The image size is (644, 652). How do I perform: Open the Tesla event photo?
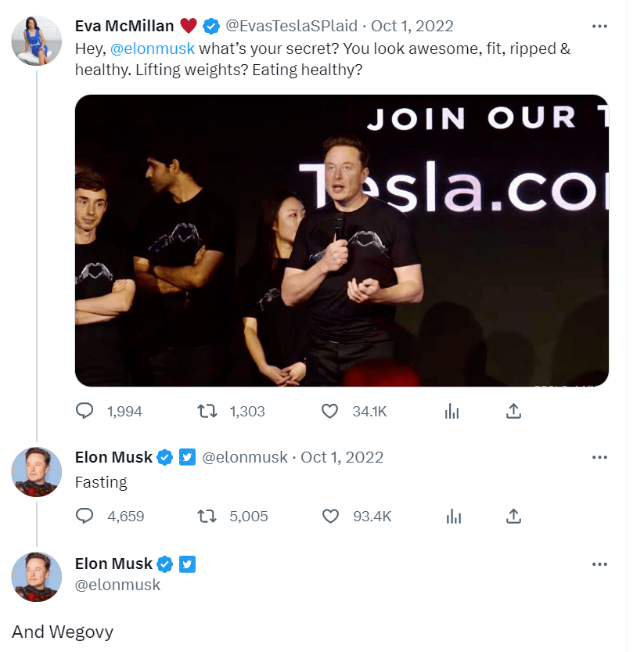(x=341, y=240)
